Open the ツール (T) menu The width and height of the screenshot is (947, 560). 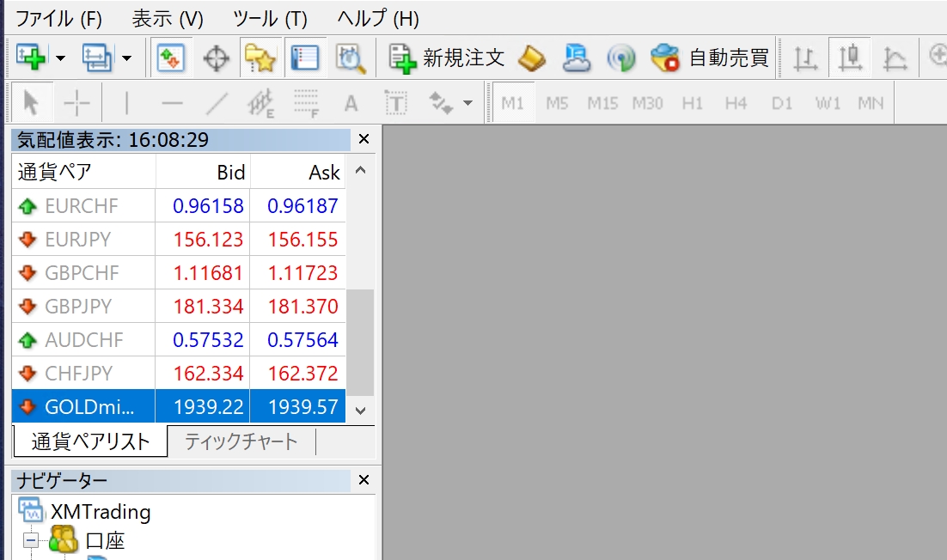pos(270,19)
